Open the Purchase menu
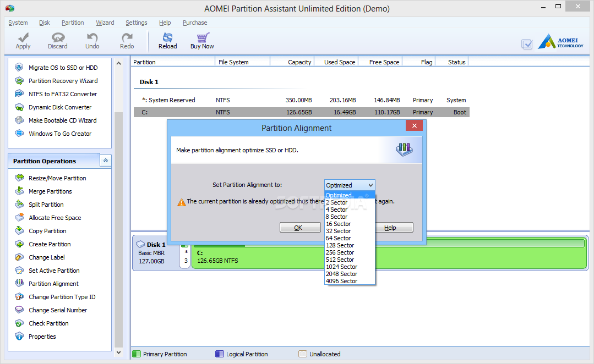This screenshot has height=364, width=594. (x=195, y=23)
